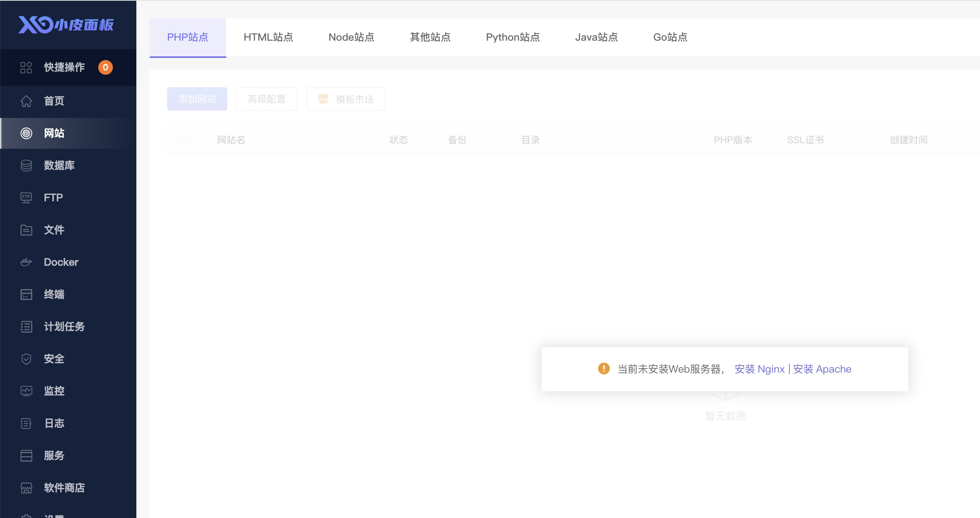Click the files folder icon
The width and height of the screenshot is (980, 518).
tap(26, 230)
